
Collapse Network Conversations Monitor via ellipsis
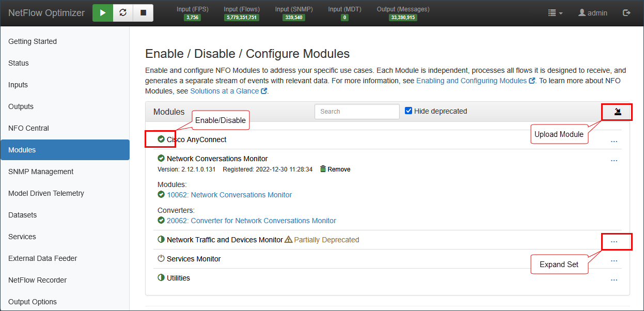click(x=614, y=160)
